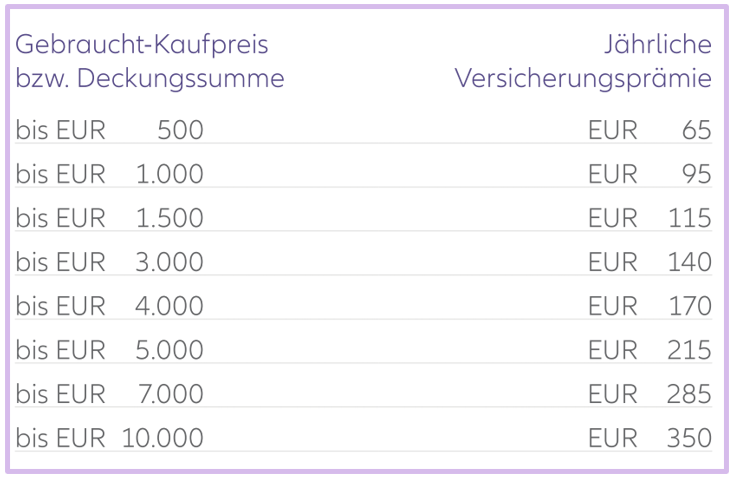This screenshot has width=730, height=480.
Task: Select the 'EUR 65' annual premium
Action: tap(650, 130)
